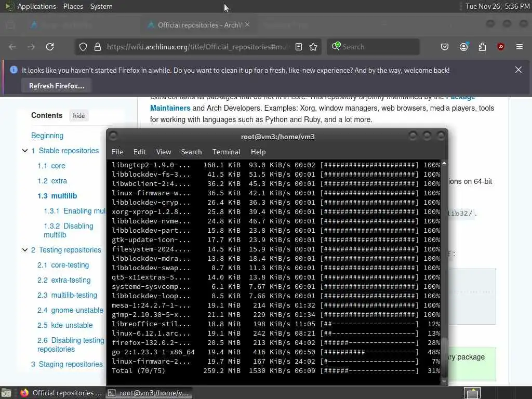Open the Places menu
532x399 pixels.
click(x=73, y=6)
